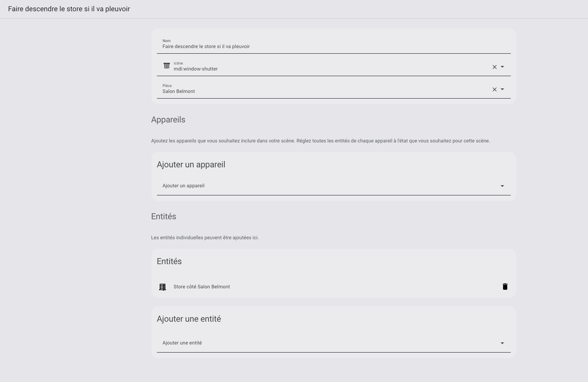The width and height of the screenshot is (588, 382).
Task: Click the blinds icon next to Store côté
Action: pyautogui.click(x=163, y=287)
